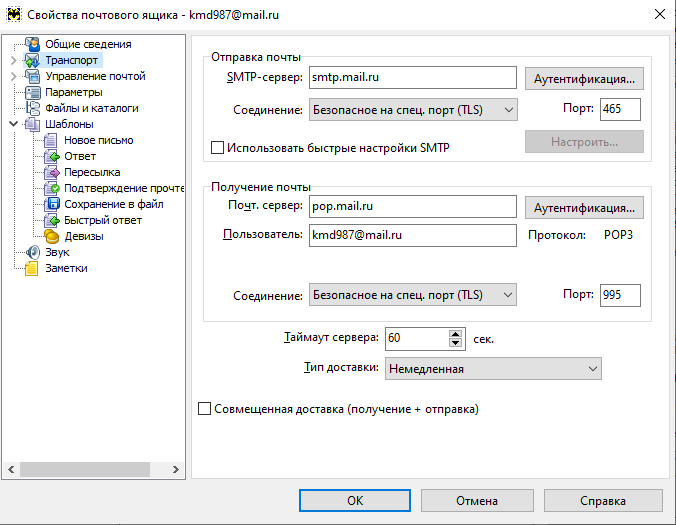This screenshot has height=525, width=676.
Task: Select Быстрый ответ tree item
Action: [x=103, y=220]
